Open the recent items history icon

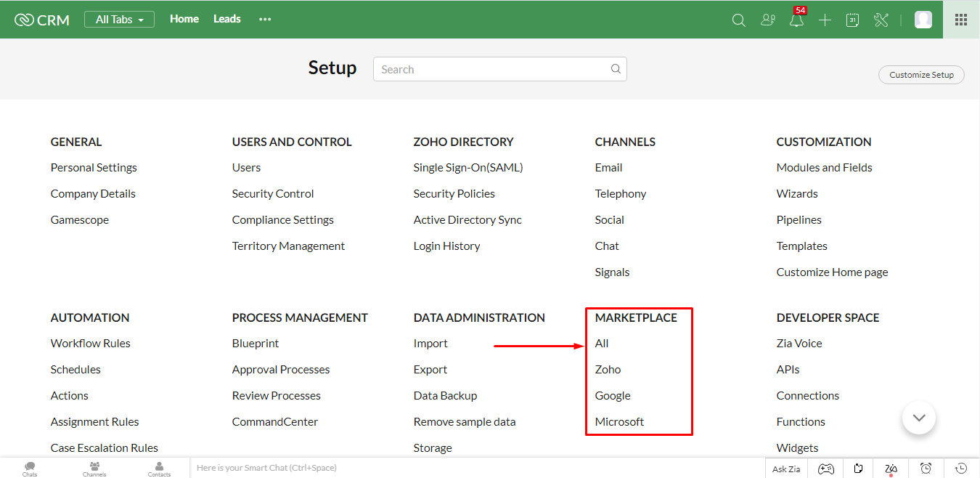click(x=961, y=469)
